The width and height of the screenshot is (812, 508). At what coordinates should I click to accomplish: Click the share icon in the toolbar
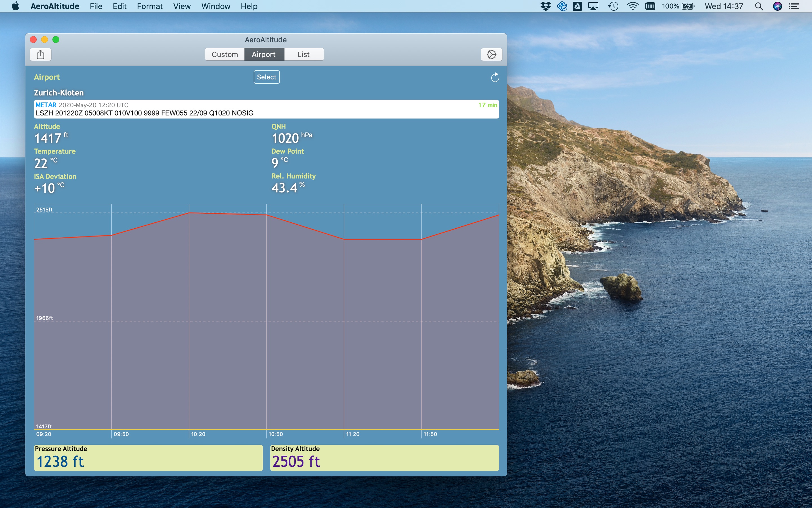[x=40, y=54]
